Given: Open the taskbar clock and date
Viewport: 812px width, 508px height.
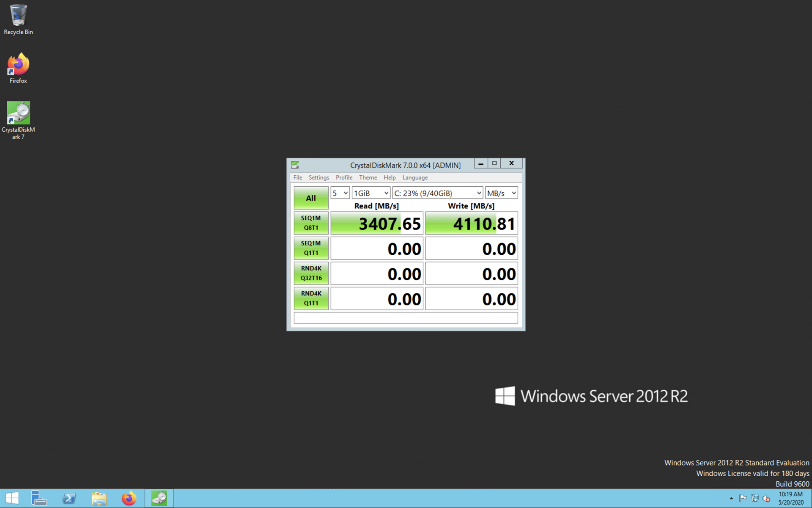Looking at the screenshot, I should click(790, 498).
